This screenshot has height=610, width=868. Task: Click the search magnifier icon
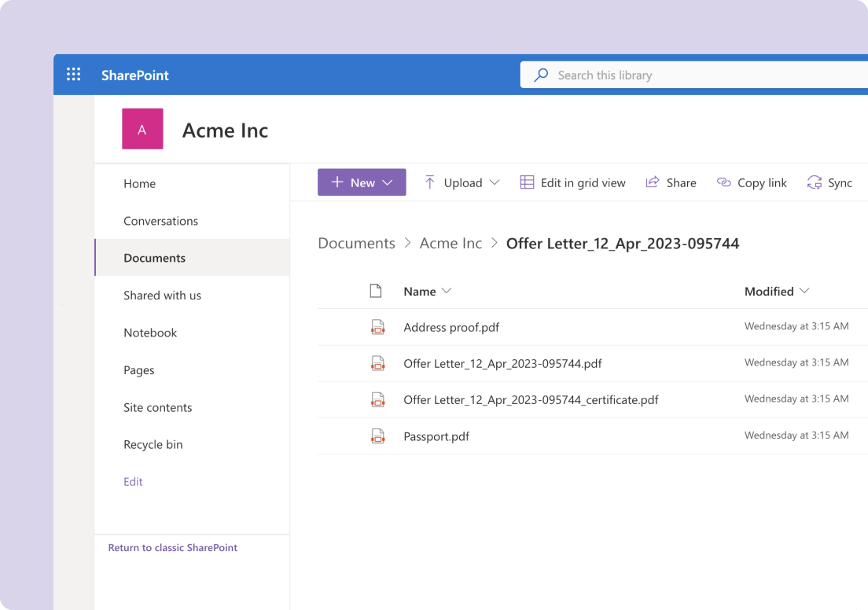[x=540, y=75]
